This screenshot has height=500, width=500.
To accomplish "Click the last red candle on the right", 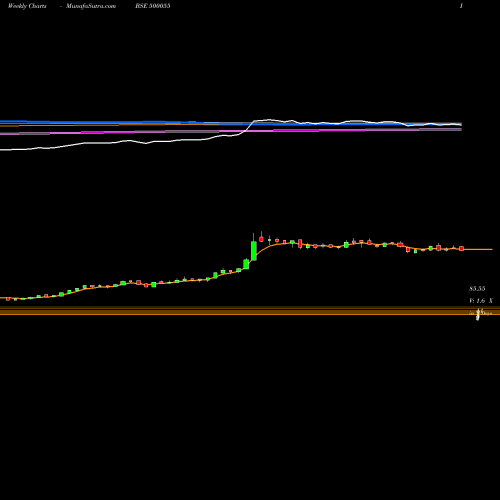I will (461, 248).
